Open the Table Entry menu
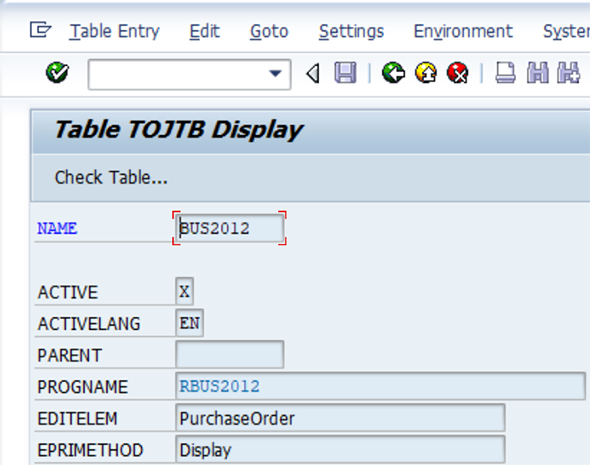590x465 pixels. [115, 31]
